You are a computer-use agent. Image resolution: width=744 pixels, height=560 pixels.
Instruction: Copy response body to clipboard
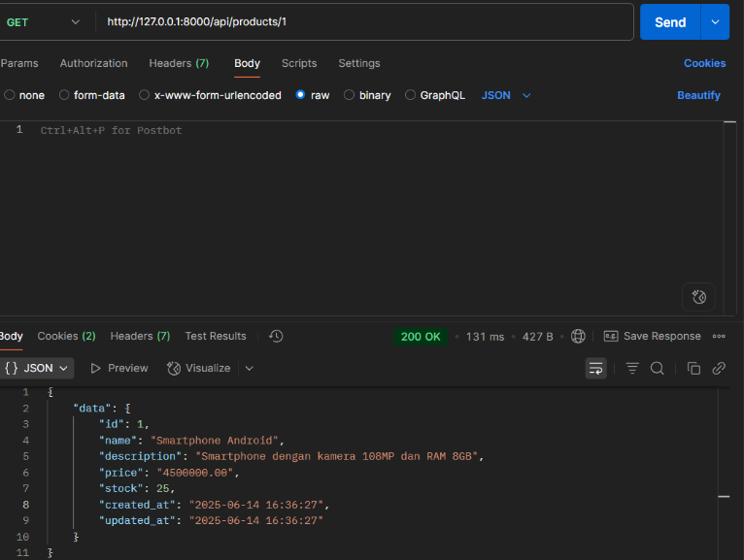click(693, 368)
